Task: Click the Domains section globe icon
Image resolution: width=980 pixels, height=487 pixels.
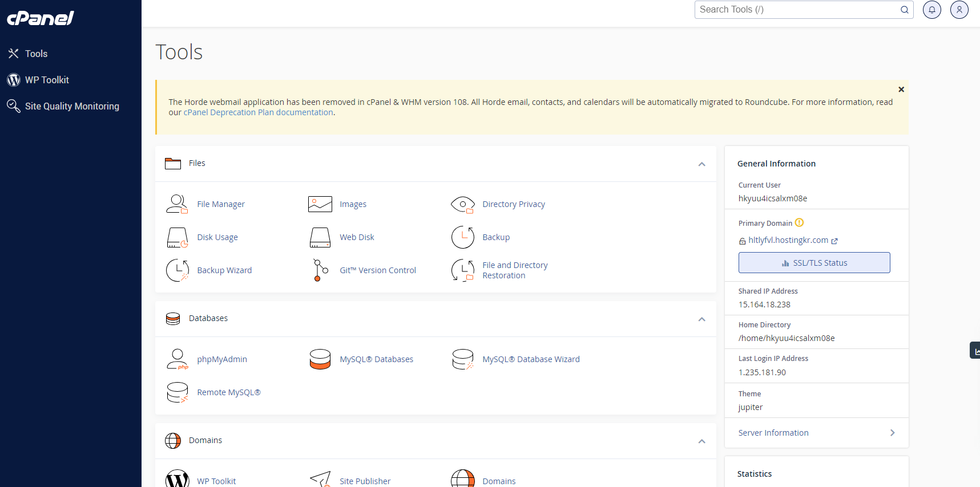Action: (x=173, y=441)
